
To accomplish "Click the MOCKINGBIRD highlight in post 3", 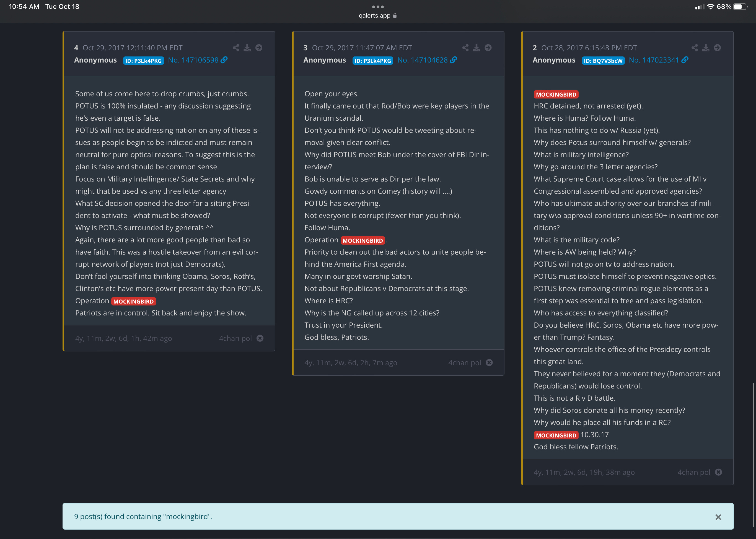I will coord(363,241).
